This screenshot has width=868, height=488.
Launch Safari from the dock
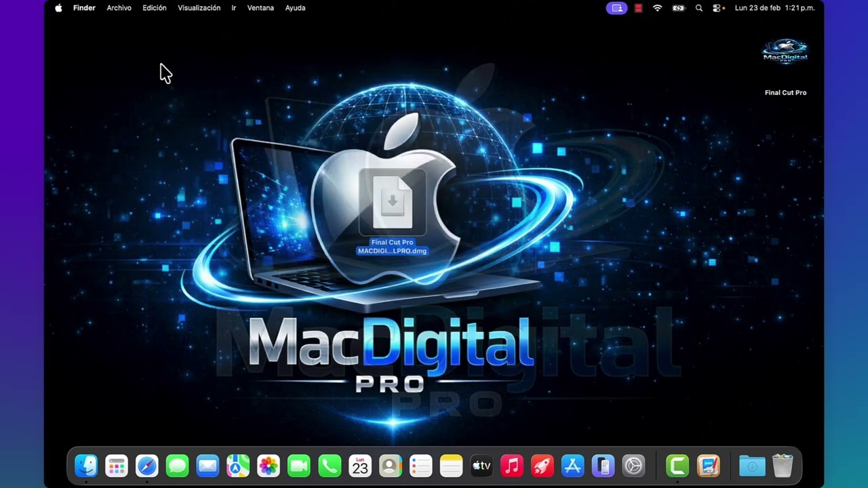pyautogui.click(x=147, y=466)
